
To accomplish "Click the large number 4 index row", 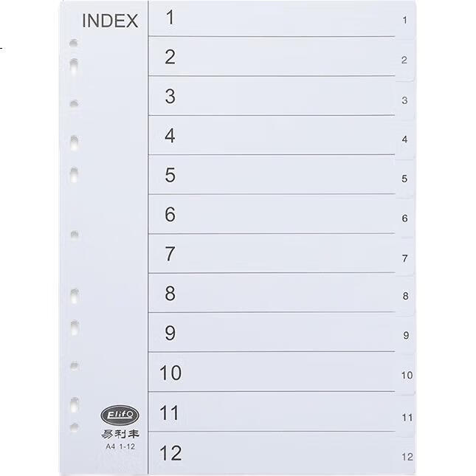I will [272, 135].
